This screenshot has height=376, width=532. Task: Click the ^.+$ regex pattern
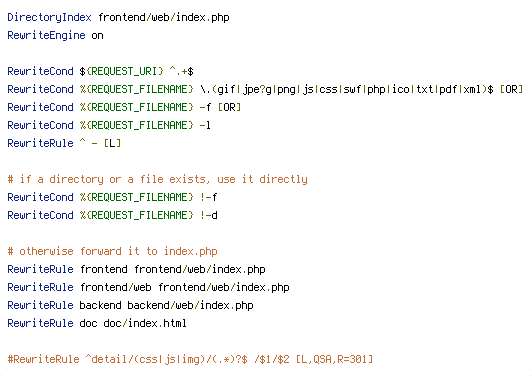[181, 71]
